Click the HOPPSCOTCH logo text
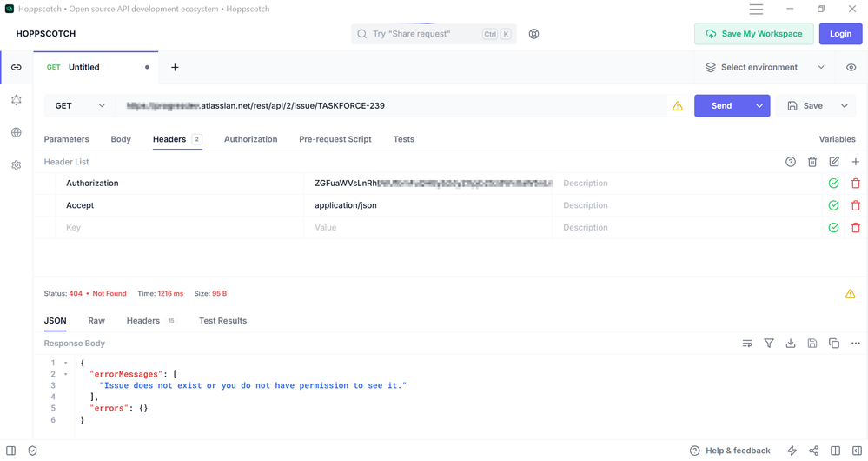The image size is (868, 461). point(46,34)
